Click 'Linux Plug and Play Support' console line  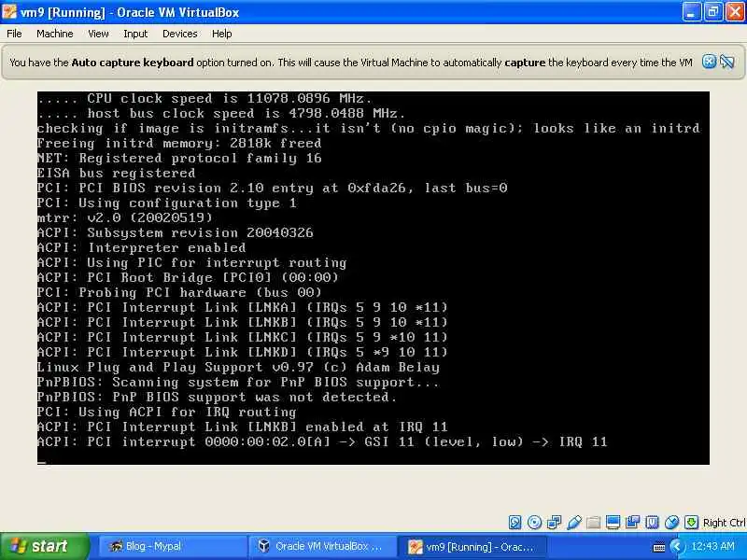[x=239, y=367]
